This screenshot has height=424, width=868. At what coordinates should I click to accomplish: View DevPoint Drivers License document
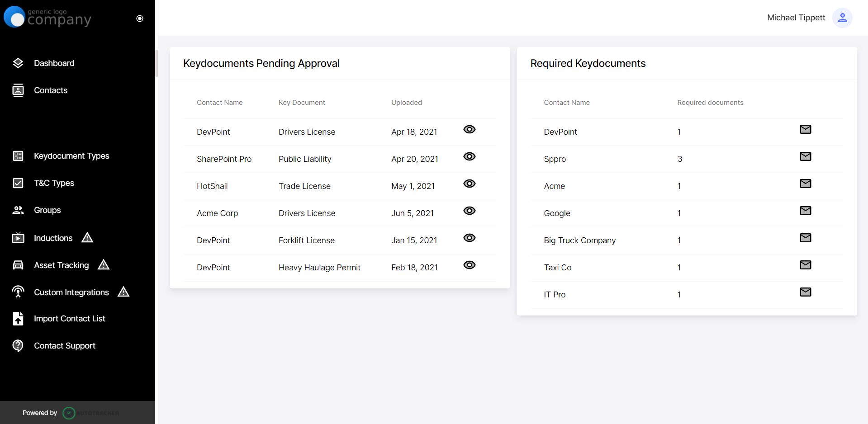pyautogui.click(x=470, y=130)
